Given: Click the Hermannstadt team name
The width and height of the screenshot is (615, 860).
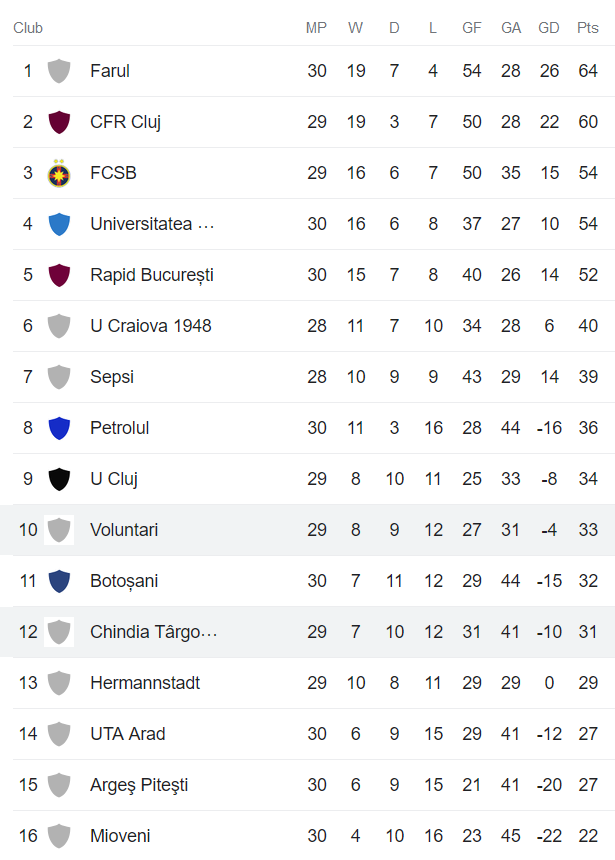Looking at the screenshot, I should click(x=145, y=683).
